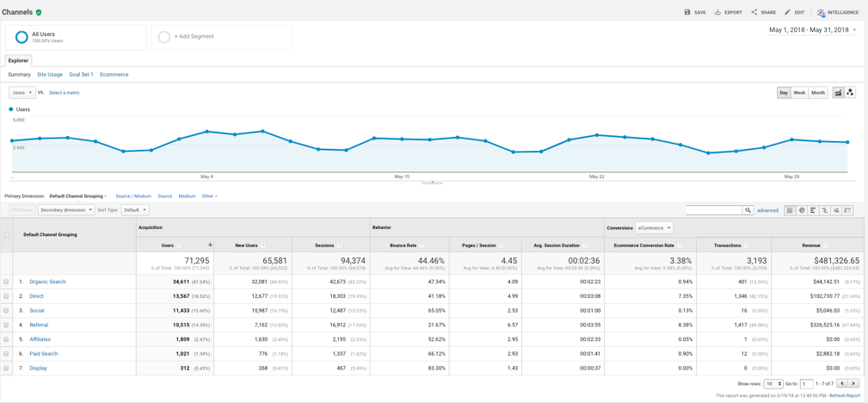Switch to the Site Usage tab
Image resolution: width=868 pixels, height=403 pixels.
50,75
